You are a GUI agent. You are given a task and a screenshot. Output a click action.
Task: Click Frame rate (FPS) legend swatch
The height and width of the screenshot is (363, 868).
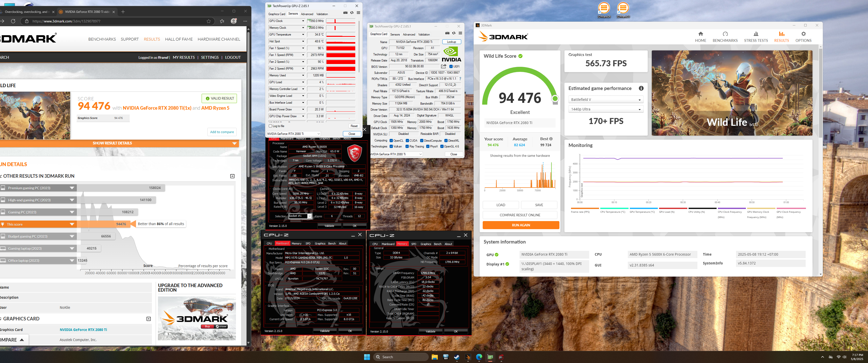[x=585, y=208]
